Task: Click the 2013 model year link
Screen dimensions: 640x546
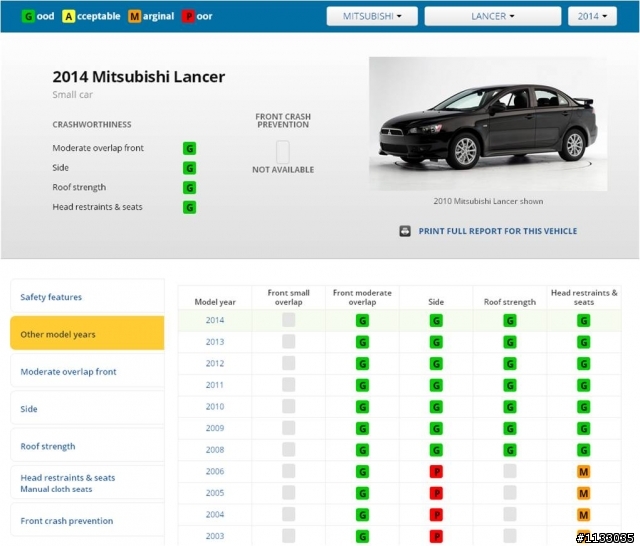Action: [215, 342]
